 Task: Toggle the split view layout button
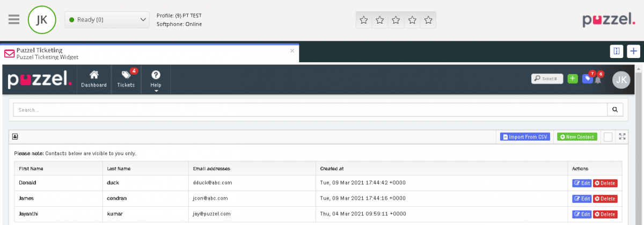[x=617, y=51]
